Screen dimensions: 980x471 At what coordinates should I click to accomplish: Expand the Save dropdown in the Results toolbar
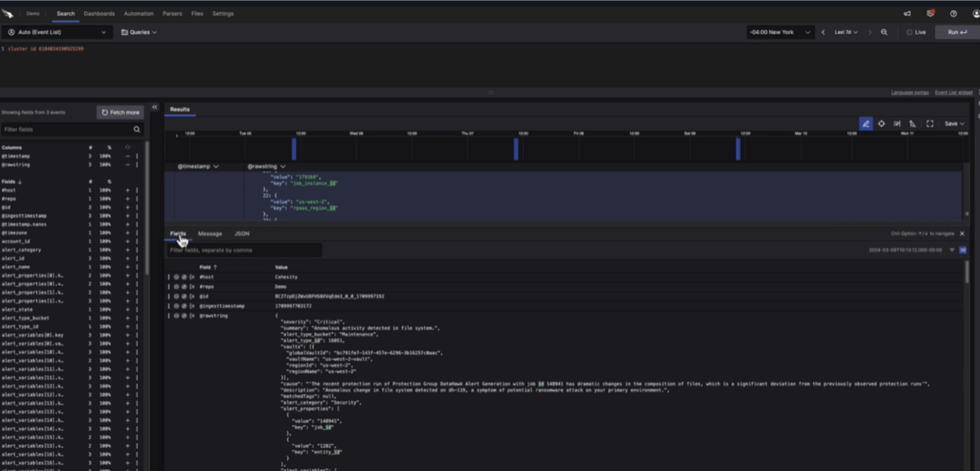pyautogui.click(x=954, y=124)
